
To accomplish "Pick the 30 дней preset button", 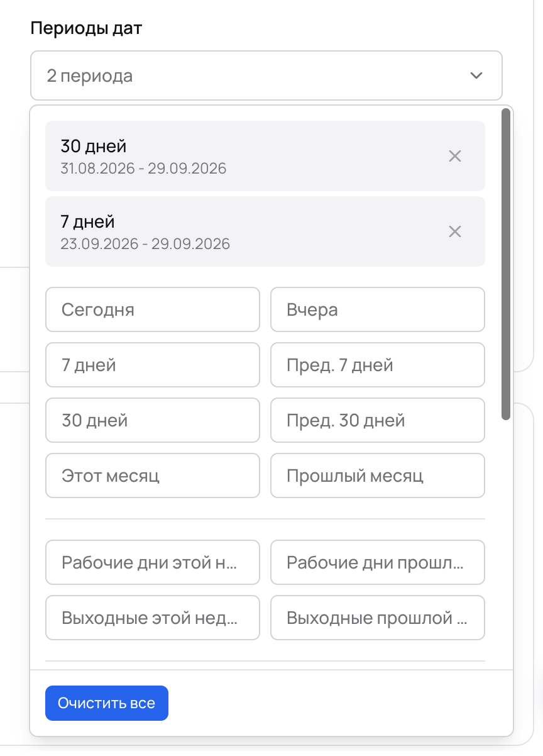I will coord(153,420).
